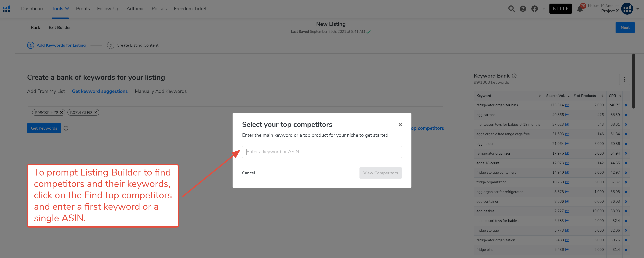Click the Search Volume column sort arrow
The image size is (644, 258).
click(x=569, y=96)
